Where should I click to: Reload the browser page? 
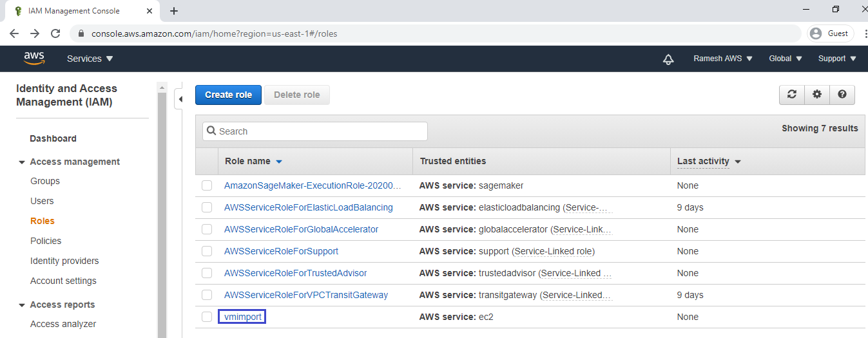tap(55, 33)
